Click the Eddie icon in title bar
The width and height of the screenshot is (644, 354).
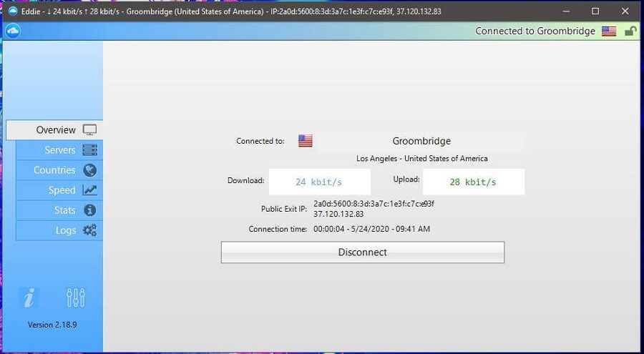[x=13, y=11]
